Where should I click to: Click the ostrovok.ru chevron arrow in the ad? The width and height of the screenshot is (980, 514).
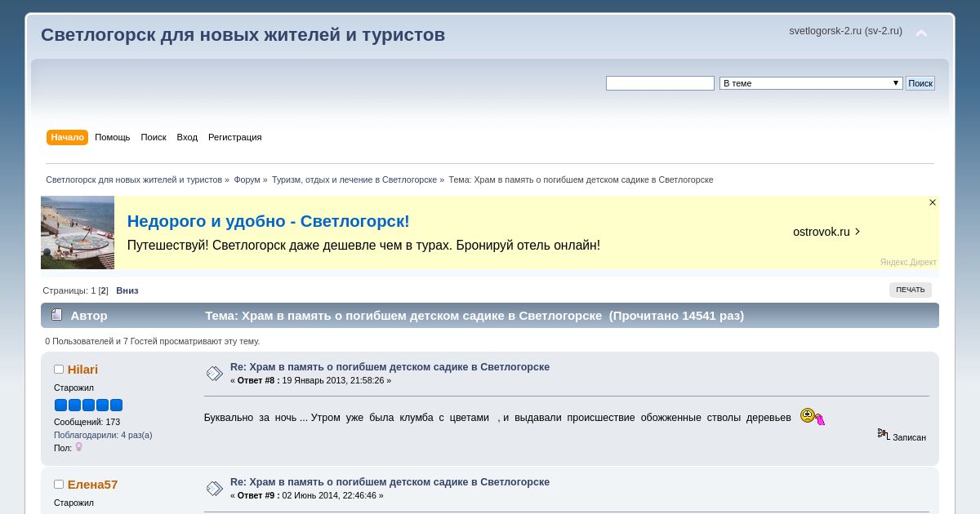(x=857, y=232)
